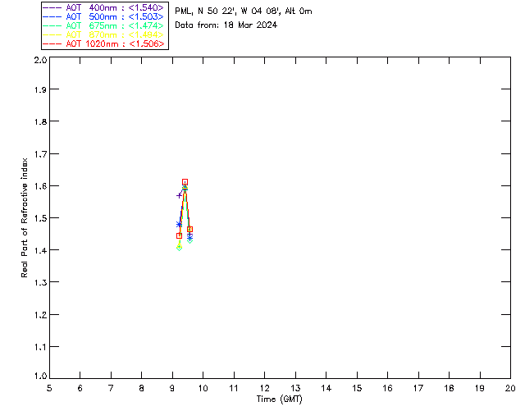This screenshot has height=420, width=525.
Task: Click the 'Real Part of Refractive Index' axis label
Action: (x=24, y=218)
